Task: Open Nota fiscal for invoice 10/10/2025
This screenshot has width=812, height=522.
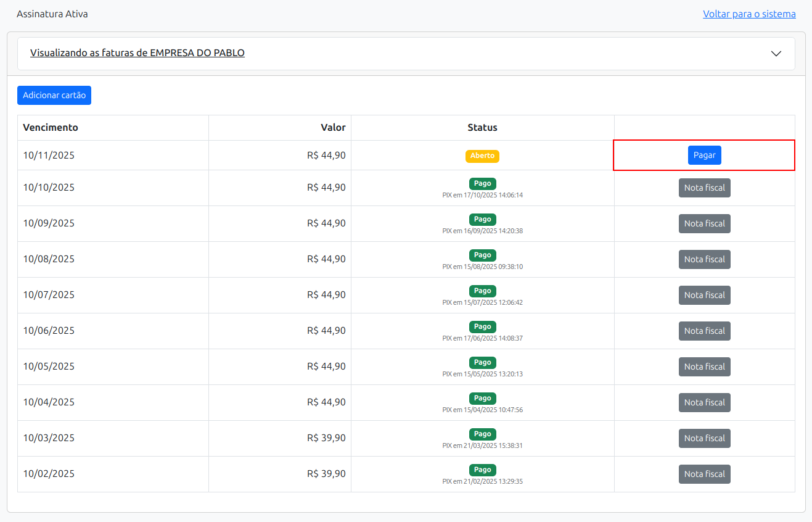Action: pos(704,188)
